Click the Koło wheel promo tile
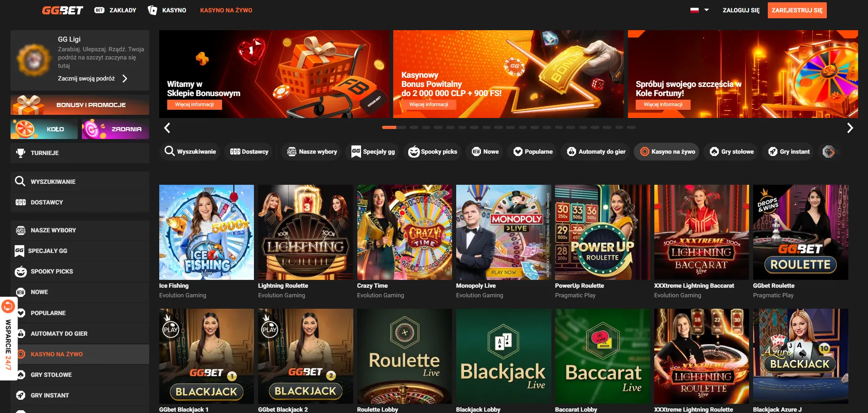868x413 pixels. tap(44, 129)
